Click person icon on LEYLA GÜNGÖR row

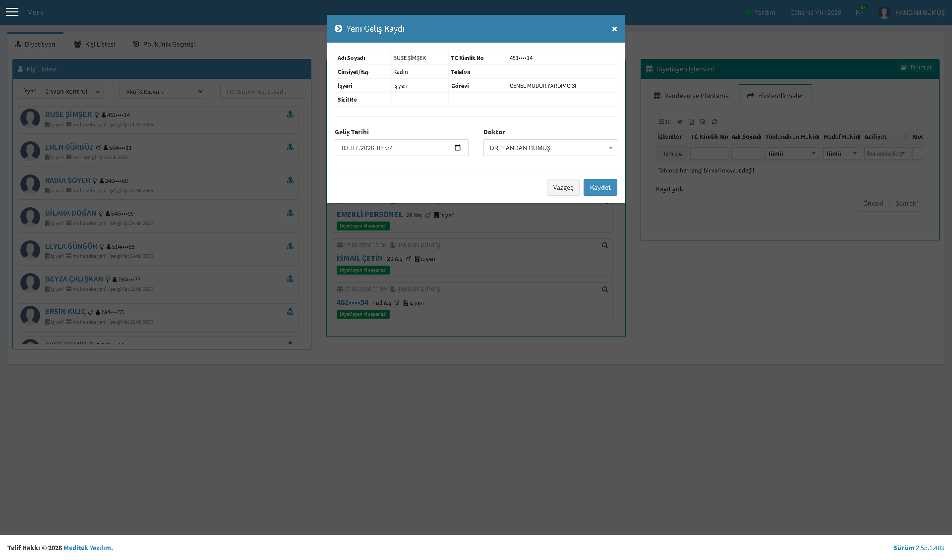click(290, 246)
